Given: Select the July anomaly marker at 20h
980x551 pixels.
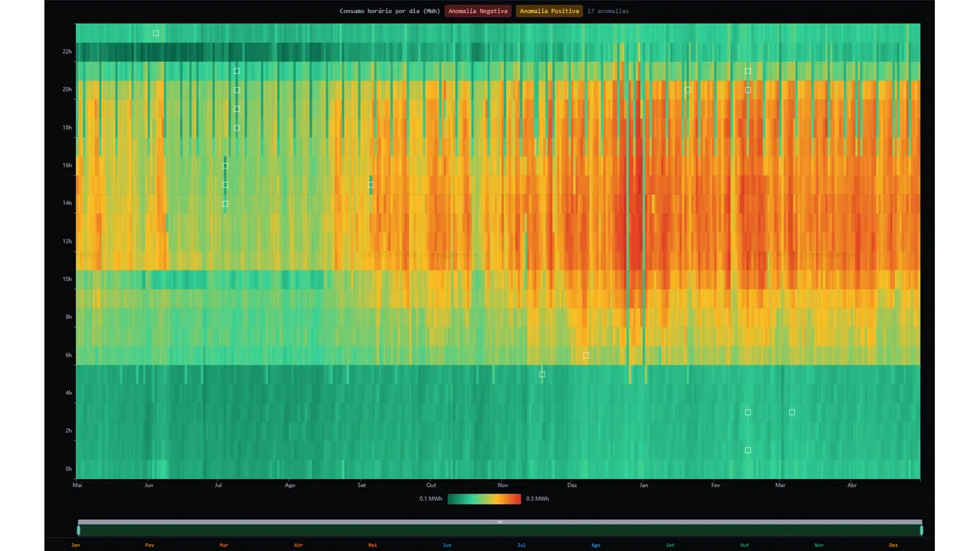Looking at the screenshot, I should [x=237, y=90].
